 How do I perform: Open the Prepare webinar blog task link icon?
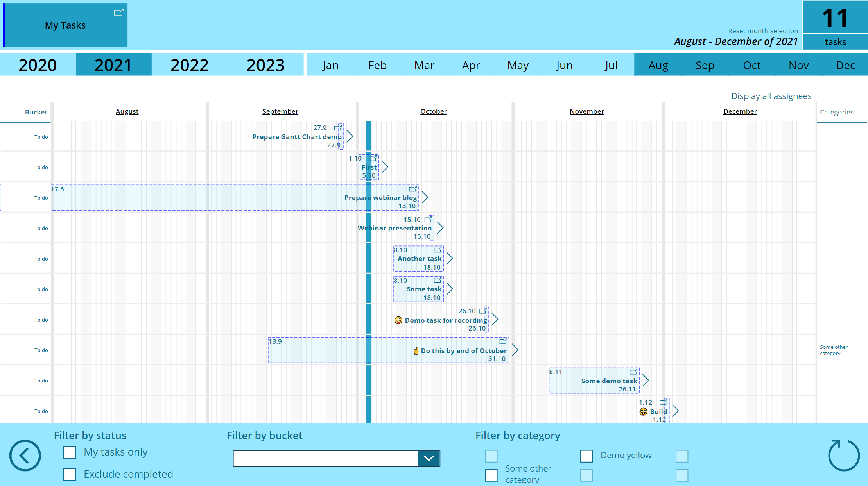click(413, 189)
